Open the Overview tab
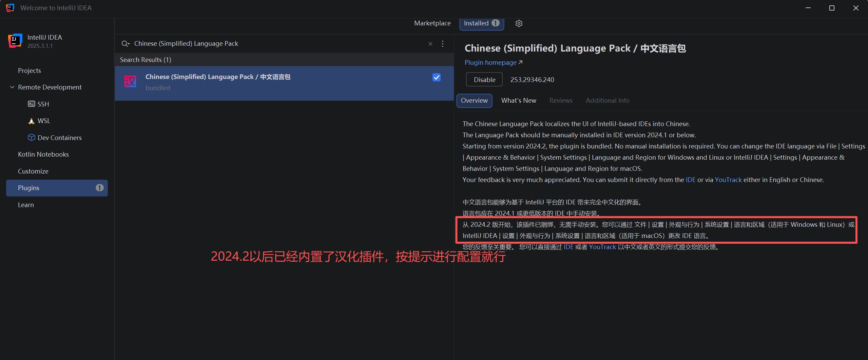The image size is (868, 360). click(x=474, y=101)
